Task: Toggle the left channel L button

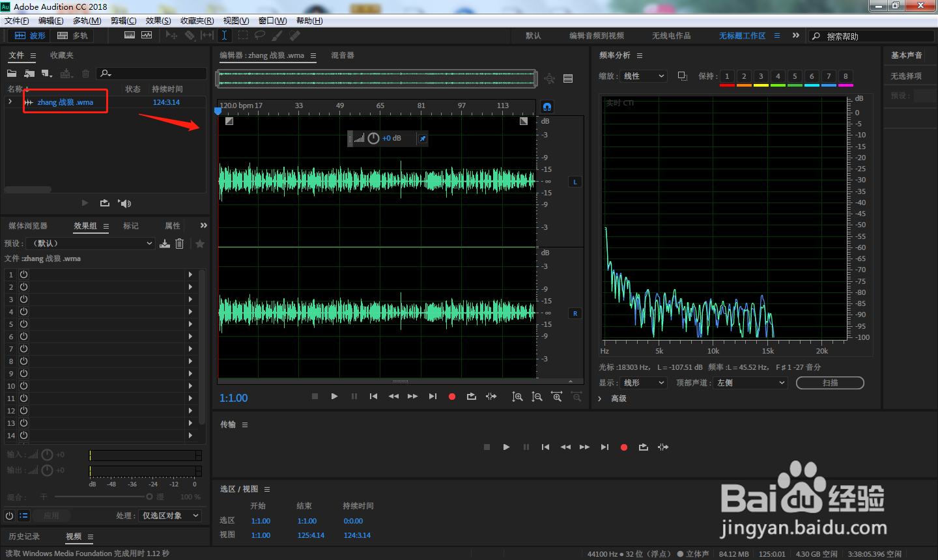Action: click(x=575, y=182)
